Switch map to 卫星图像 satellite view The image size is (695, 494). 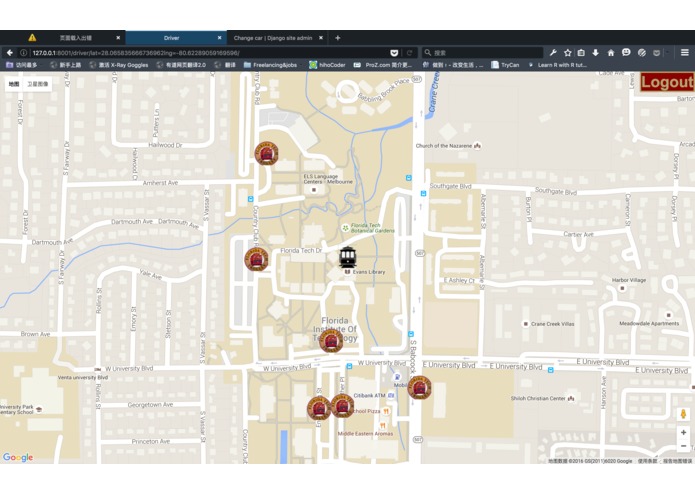38,84
